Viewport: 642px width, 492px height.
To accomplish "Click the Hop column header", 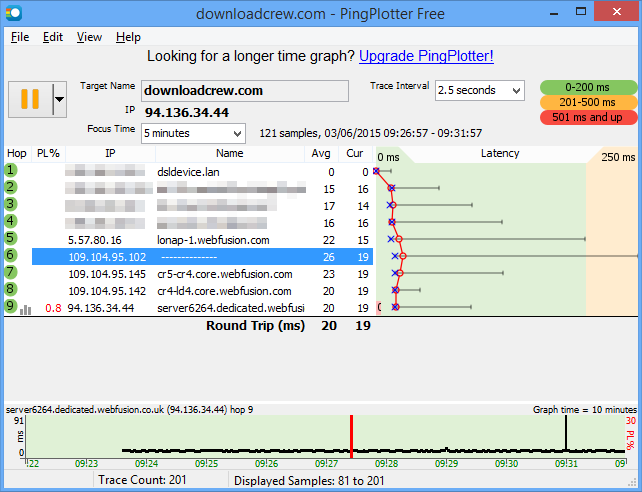I will coord(17,153).
